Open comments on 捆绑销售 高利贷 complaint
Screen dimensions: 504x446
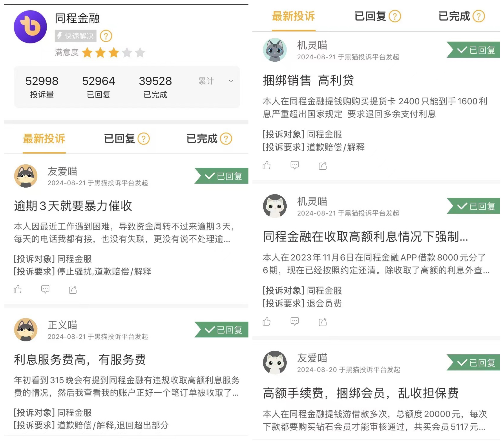click(x=295, y=165)
